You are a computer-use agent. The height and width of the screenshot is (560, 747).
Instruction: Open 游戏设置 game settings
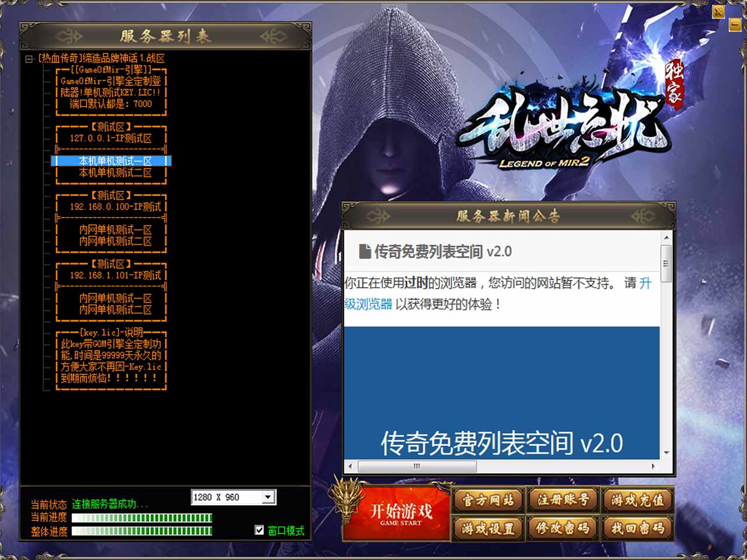[488, 528]
